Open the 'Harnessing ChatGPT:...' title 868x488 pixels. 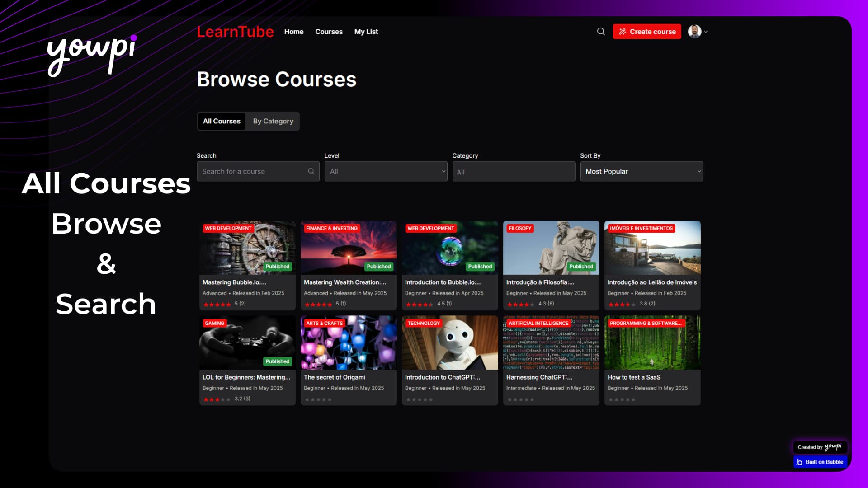point(539,377)
